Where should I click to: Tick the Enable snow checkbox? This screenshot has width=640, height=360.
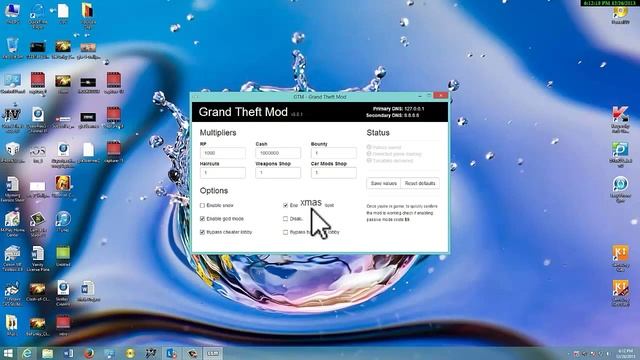[202, 205]
